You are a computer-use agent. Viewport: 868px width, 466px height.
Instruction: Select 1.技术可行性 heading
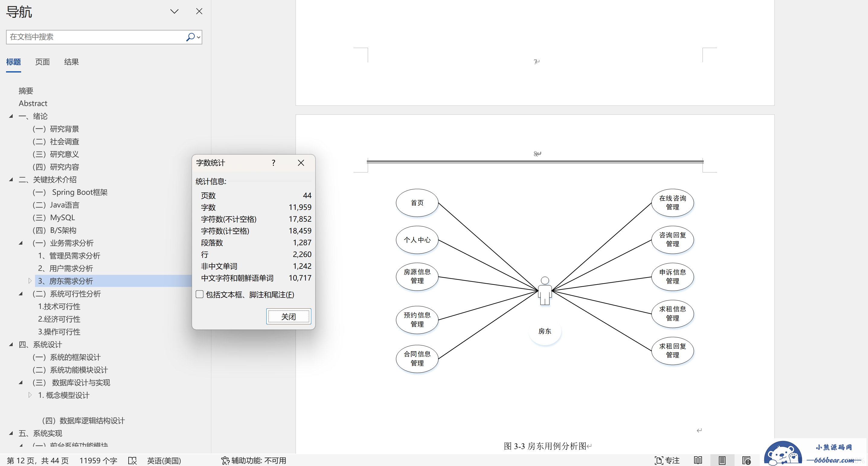(59, 307)
